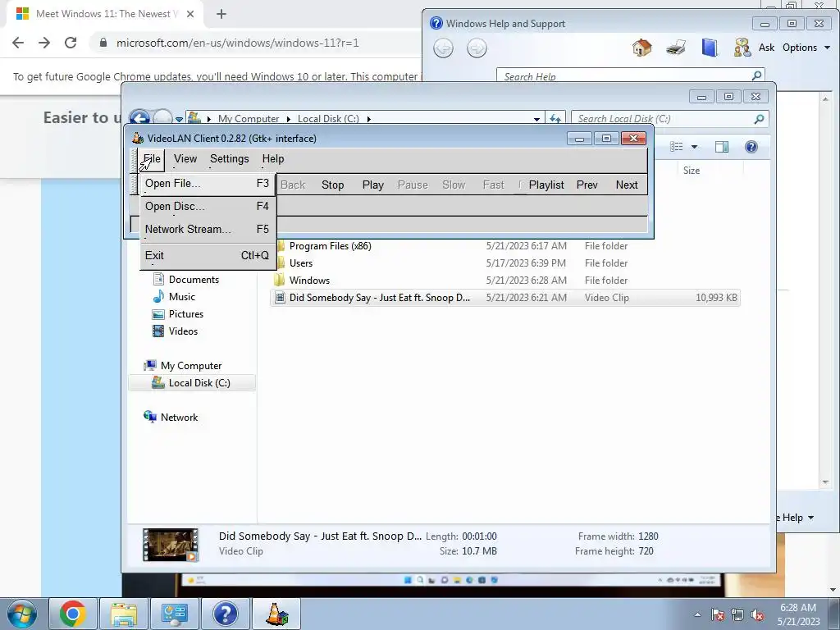Click the Search Help input field
840x630 pixels.
pyautogui.click(x=624, y=76)
